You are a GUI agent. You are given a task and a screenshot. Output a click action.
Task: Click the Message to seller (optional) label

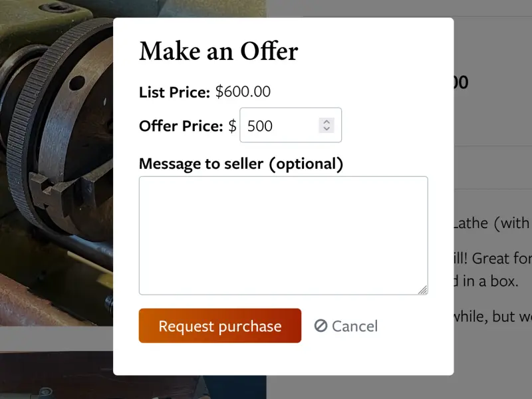click(241, 164)
